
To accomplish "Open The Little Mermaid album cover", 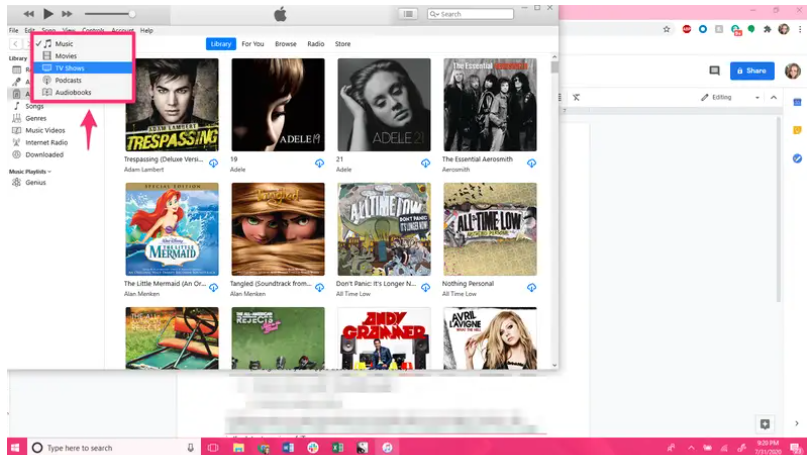I will point(172,229).
